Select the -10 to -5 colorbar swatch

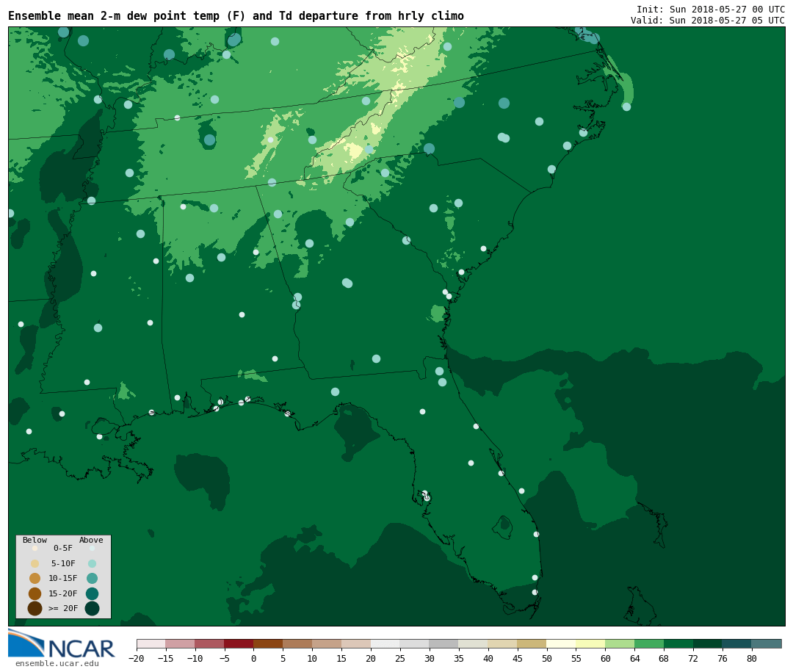[210, 643]
